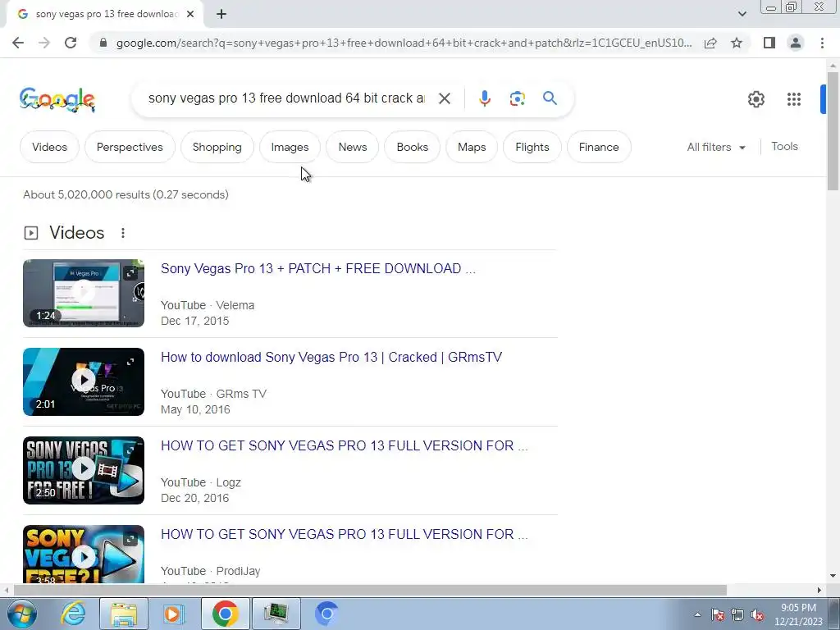840x630 pixels.
Task: Click the Google logo
Action: coord(57,99)
